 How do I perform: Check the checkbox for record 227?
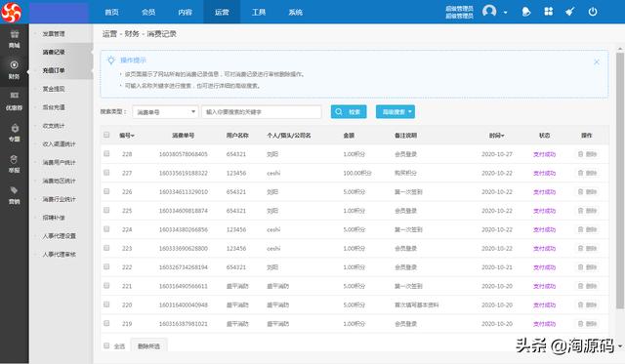point(106,173)
